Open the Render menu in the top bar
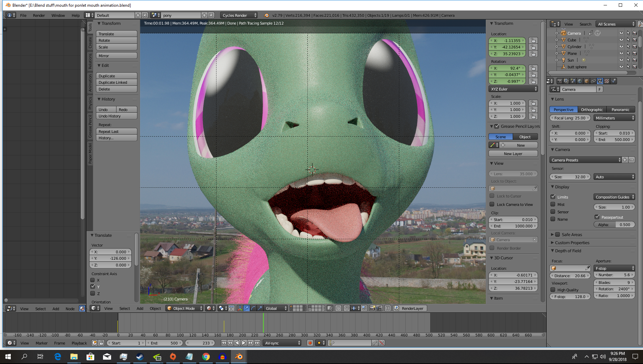The width and height of the screenshot is (643, 364). click(x=39, y=15)
